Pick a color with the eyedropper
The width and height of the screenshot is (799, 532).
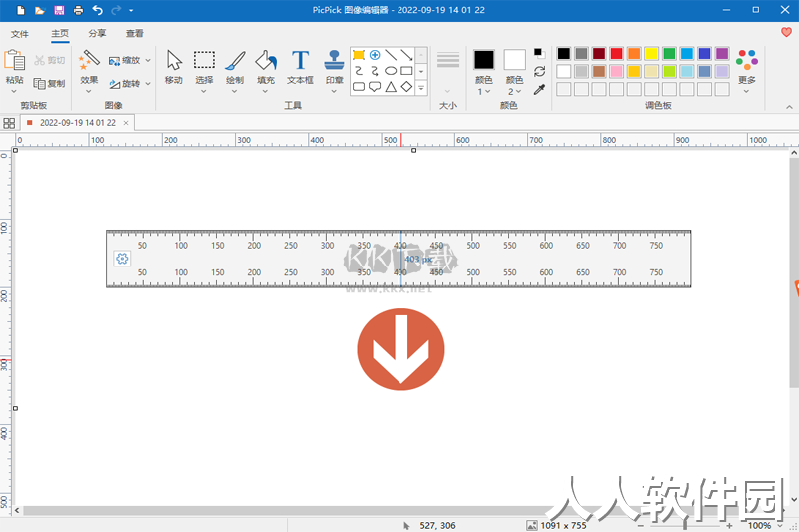(539, 90)
